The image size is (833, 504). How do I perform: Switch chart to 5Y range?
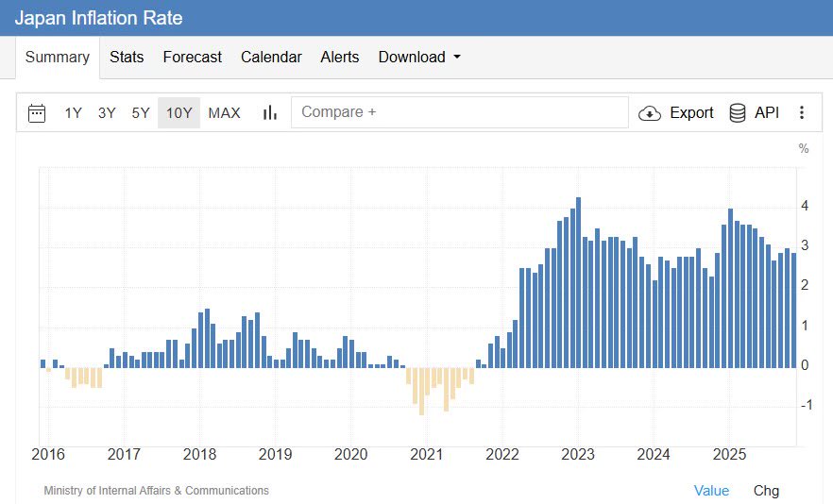click(x=141, y=113)
